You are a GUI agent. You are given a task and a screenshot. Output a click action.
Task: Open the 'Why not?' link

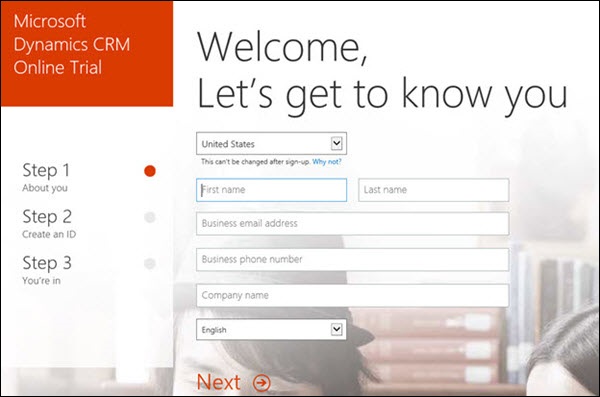coord(327,162)
